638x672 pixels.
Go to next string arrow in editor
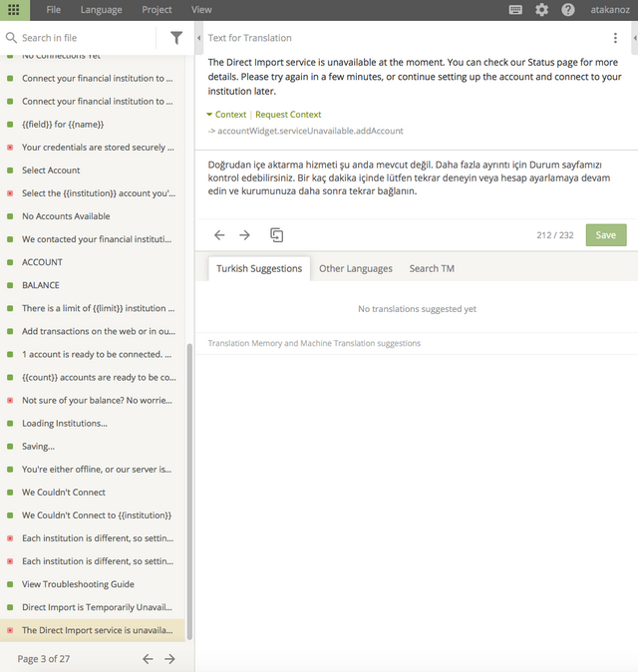coord(244,235)
